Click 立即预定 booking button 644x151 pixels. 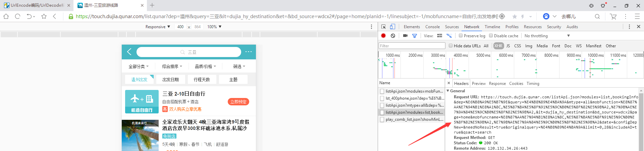click(238, 102)
